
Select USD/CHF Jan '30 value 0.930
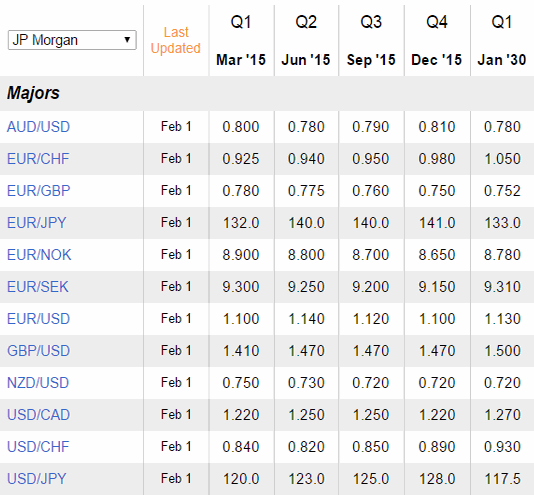[502, 447]
